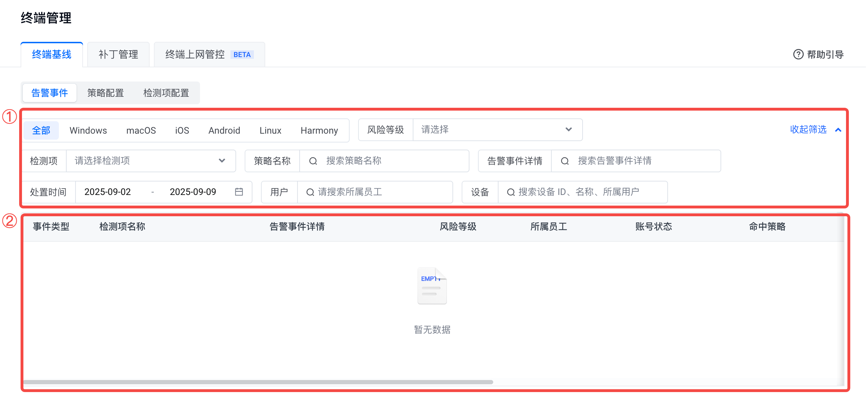Open the calendar icon in 处置时间 field
Screen dimensions: 868x419
click(239, 192)
